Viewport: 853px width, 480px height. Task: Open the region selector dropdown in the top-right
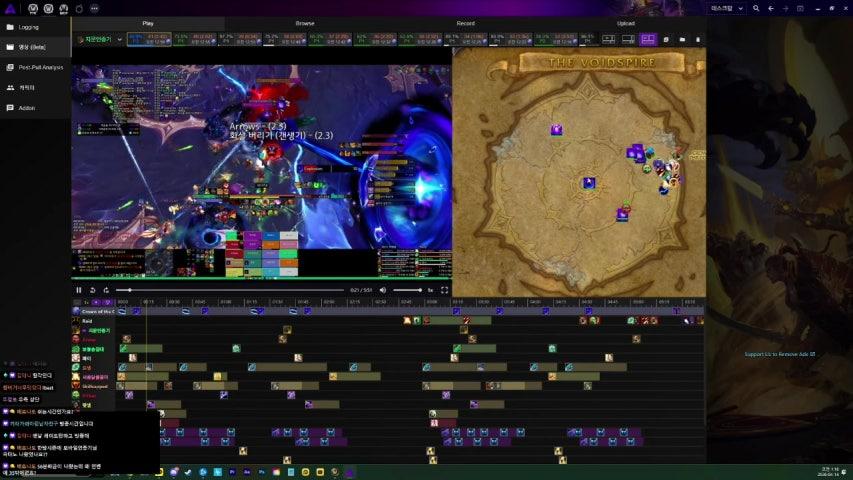(x=726, y=8)
